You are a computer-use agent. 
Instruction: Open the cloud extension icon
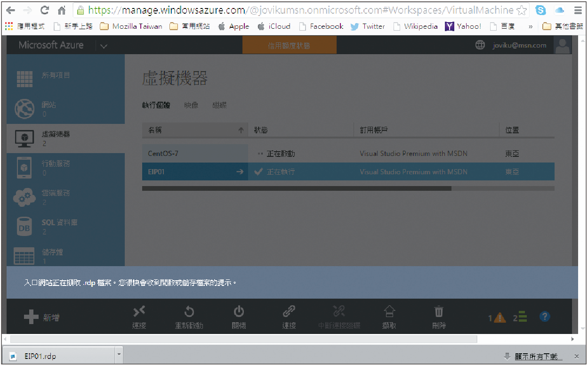559,10
